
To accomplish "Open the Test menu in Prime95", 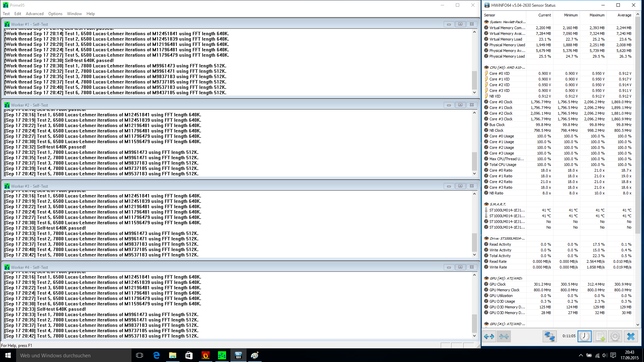I will pos(6,14).
